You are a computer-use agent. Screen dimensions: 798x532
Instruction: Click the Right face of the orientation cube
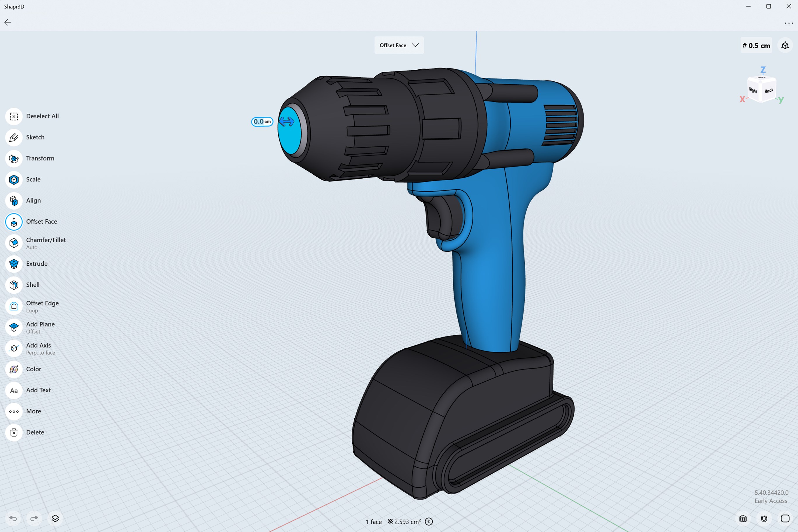753,90
